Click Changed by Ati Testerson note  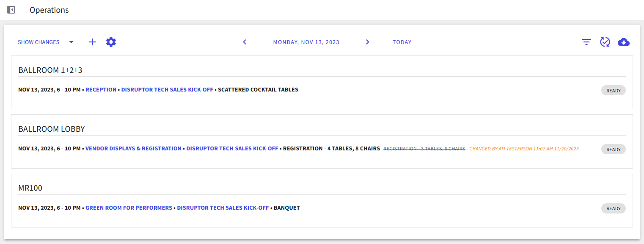[x=524, y=149]
